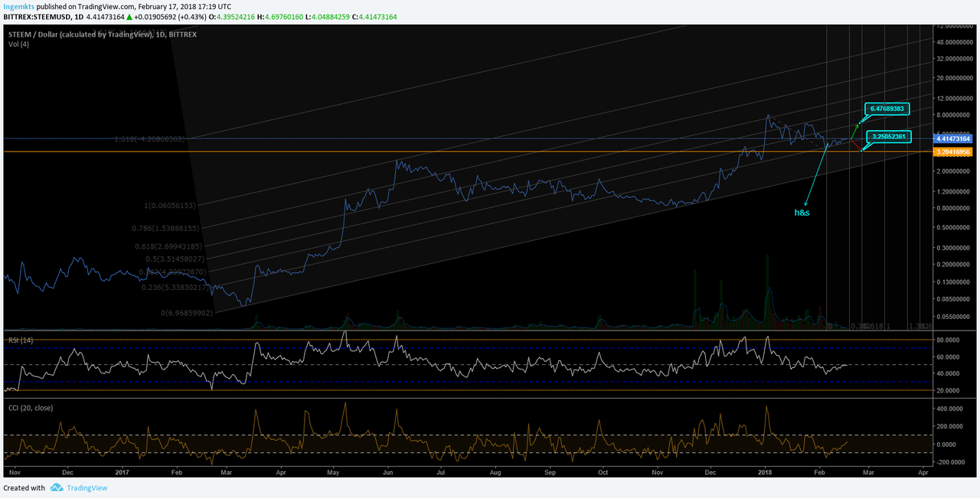Click the 12.00000000 price axis label
Screen dimensions: 980x498
[x=954, y=98]
